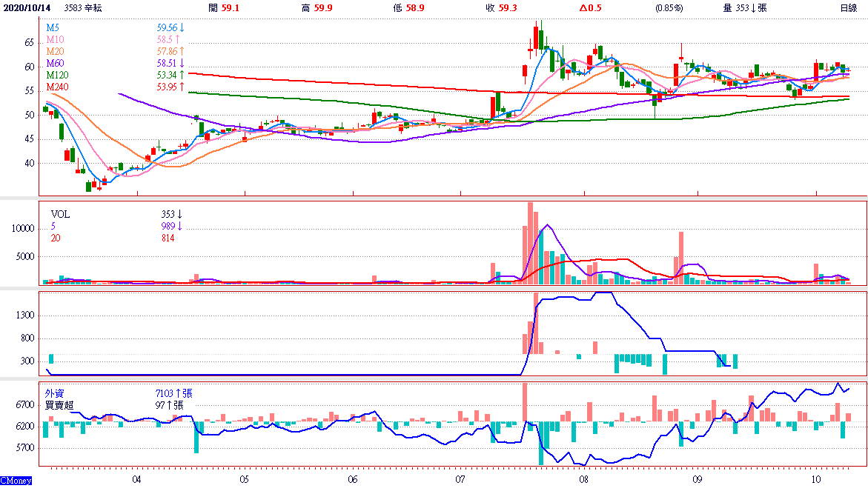Click the M20 moving average legend
Image resolution: width=868 pixels, height=494 pixels.
point(56,51)
